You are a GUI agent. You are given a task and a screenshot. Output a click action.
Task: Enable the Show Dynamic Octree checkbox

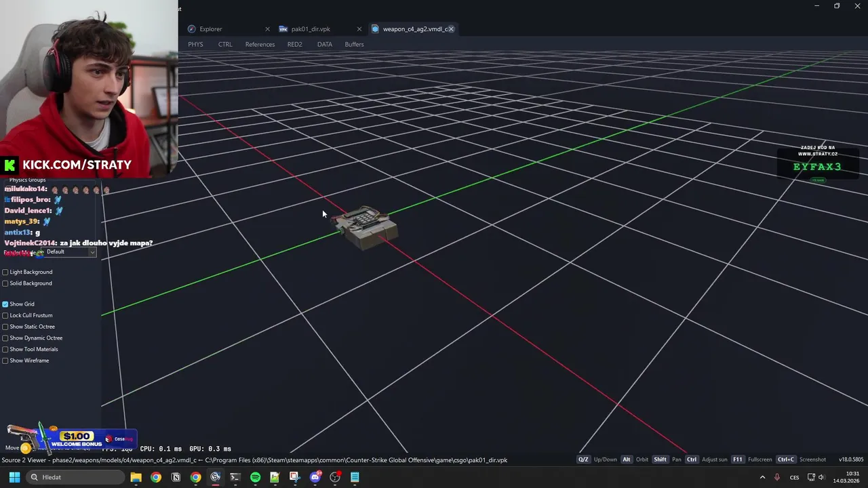point(5,338)
